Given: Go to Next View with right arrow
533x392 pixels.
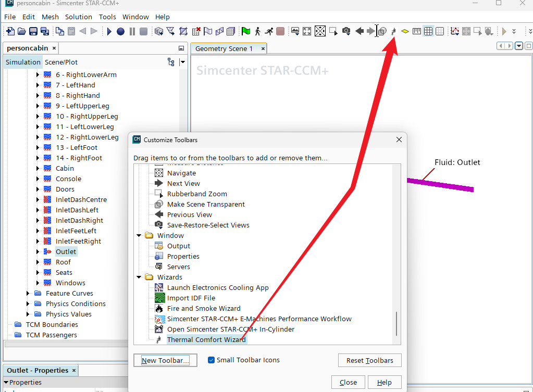Looking at the screenshot, I should [370, 31].
